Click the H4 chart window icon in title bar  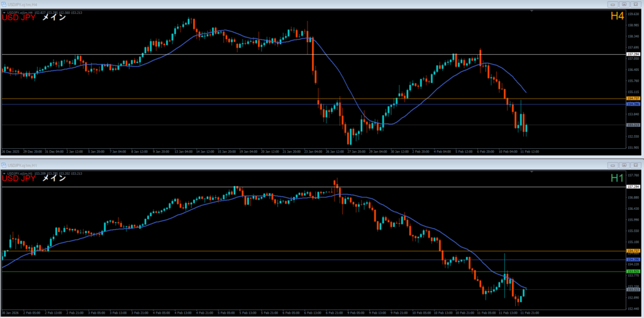(4, 4)
